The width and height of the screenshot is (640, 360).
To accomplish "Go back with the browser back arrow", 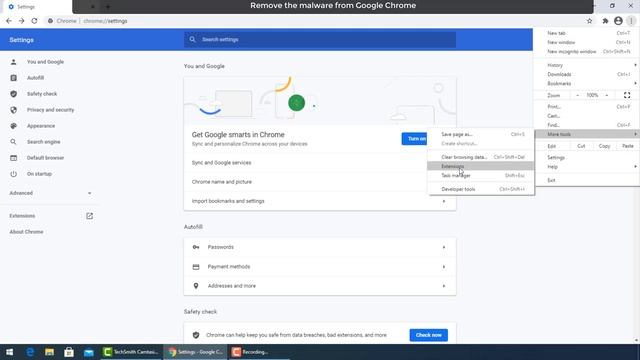I will (x=9, y=21).
